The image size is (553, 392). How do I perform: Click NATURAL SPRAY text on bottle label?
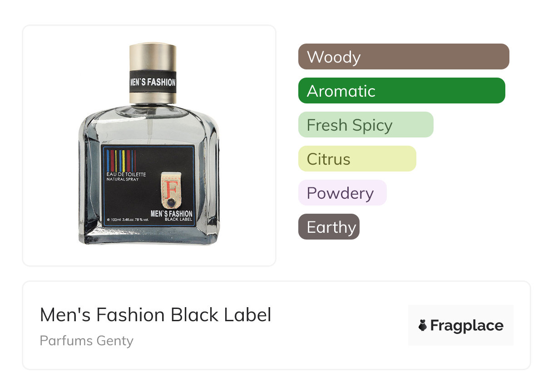coord(123,180)
